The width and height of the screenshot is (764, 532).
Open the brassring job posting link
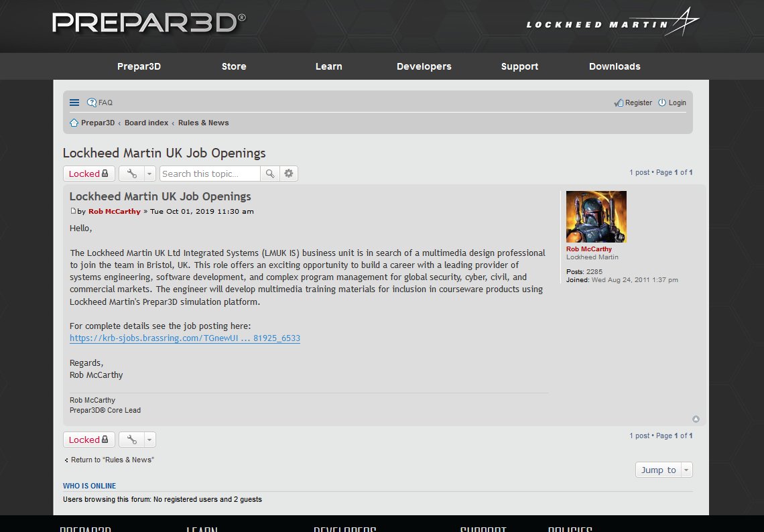click(x=185, y=338)
